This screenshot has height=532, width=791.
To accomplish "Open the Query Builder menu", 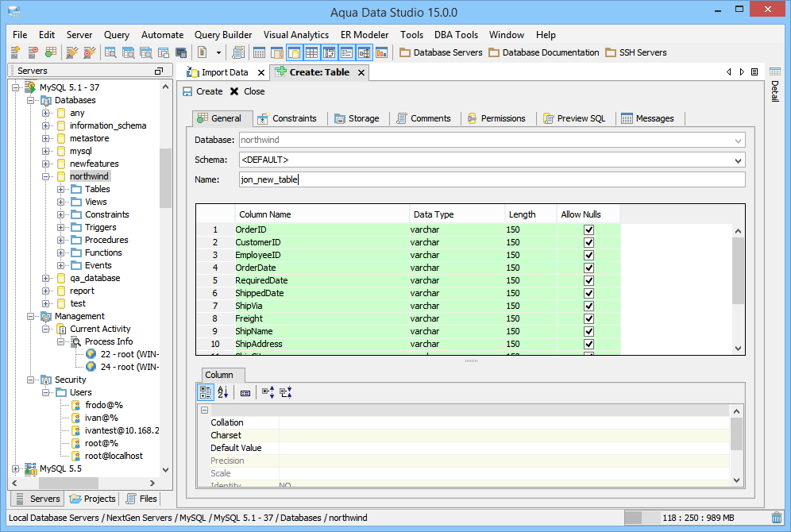I will point(223,35).
